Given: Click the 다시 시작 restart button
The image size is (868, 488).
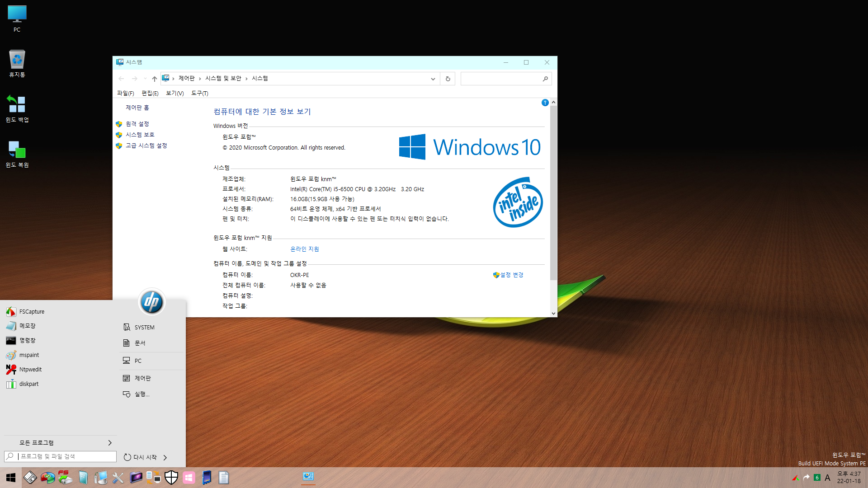Looking at the screenshot, I should tap(140, 457).
